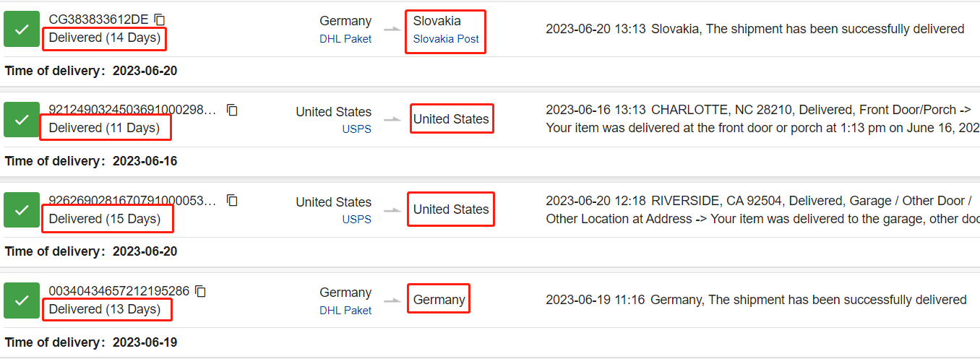
Task: Copy the tracking number starting with 92626902
Action: tap(232, 200)
